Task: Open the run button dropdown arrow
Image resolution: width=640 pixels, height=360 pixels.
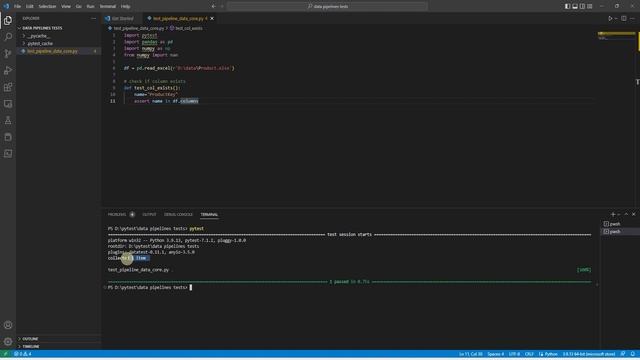Action: tap(616, 18)
